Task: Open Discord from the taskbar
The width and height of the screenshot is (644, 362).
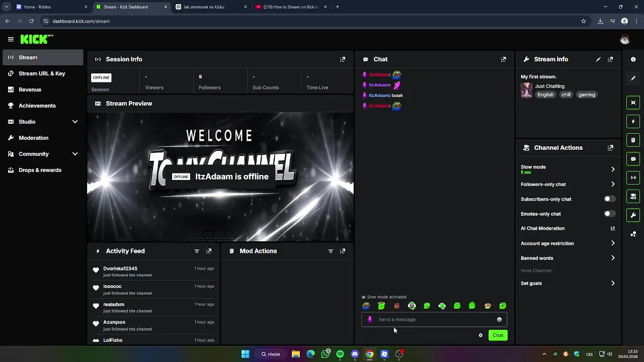Action: coord(355,354)
